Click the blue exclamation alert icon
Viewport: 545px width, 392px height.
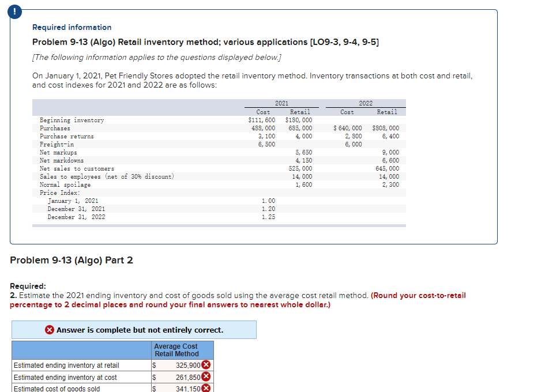click(14, 12)
